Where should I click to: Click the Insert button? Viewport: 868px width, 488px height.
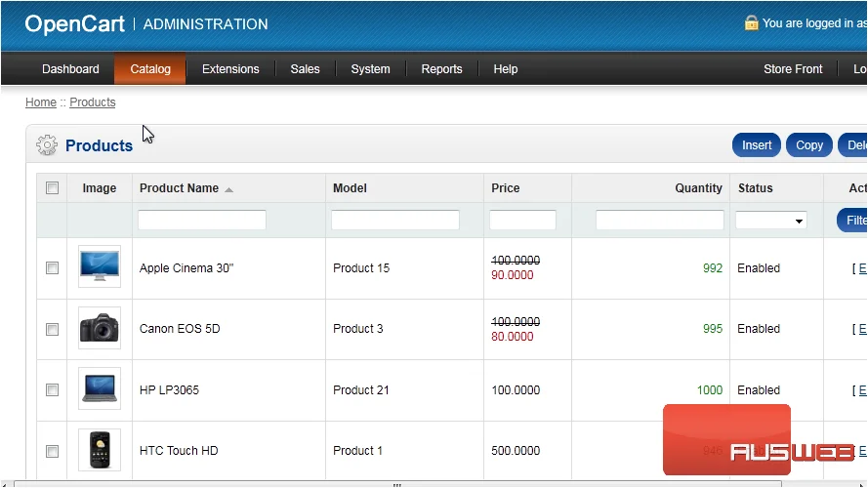coord(756,145)
